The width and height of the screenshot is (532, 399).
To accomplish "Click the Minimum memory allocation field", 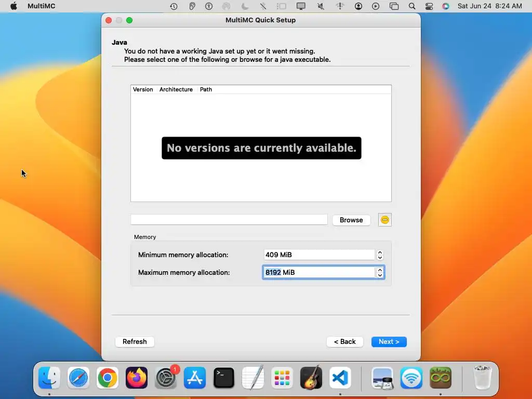I will (320, 255).
